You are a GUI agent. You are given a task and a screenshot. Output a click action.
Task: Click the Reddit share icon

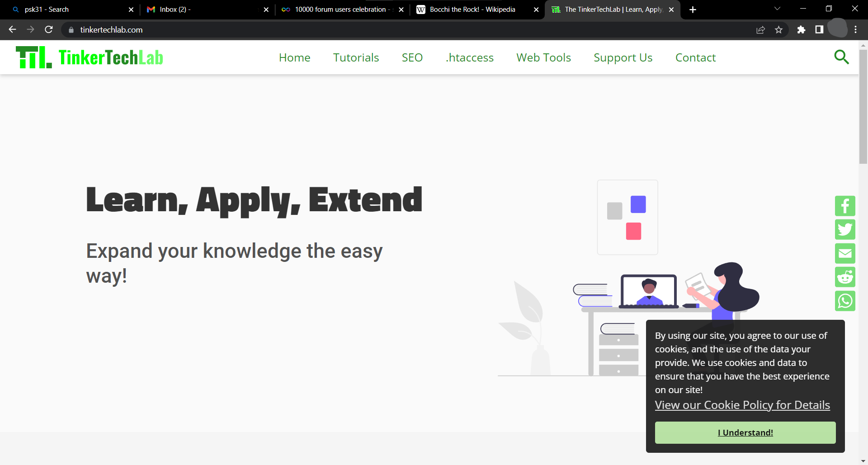tap(844, 277)
